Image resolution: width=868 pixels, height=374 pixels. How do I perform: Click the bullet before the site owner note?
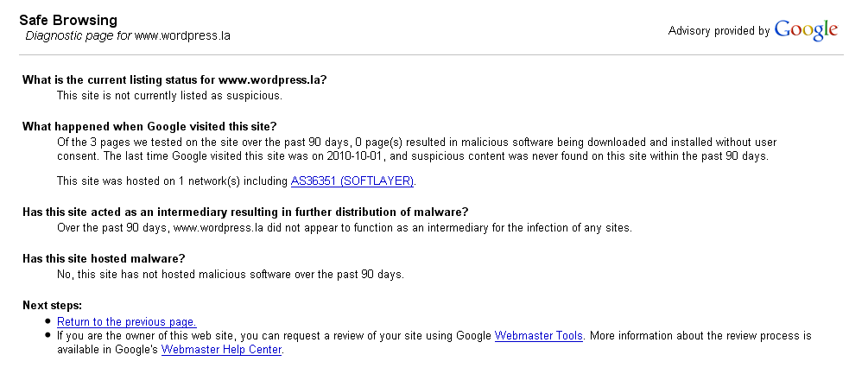[48, 336]
